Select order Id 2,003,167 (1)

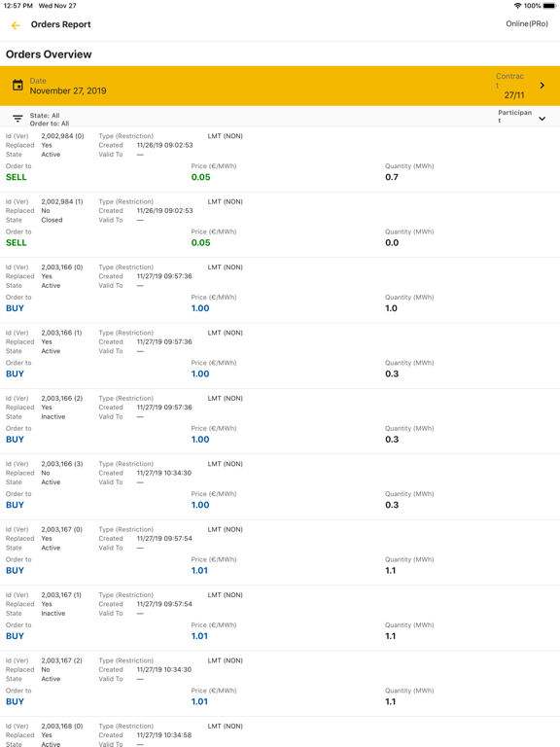[61, 595]
